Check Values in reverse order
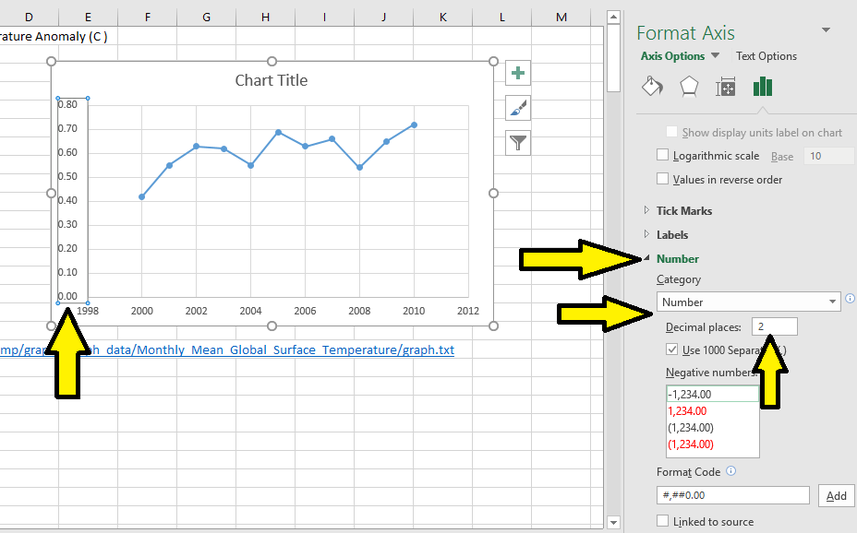This screenshot has width=857, height=533. pyautogui.click(x=663, y=179)
